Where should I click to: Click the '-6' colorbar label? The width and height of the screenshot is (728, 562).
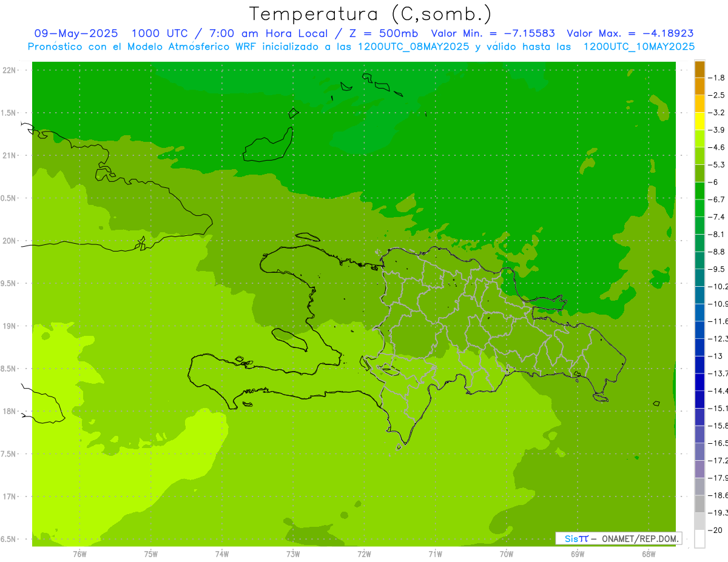[713, 182]
